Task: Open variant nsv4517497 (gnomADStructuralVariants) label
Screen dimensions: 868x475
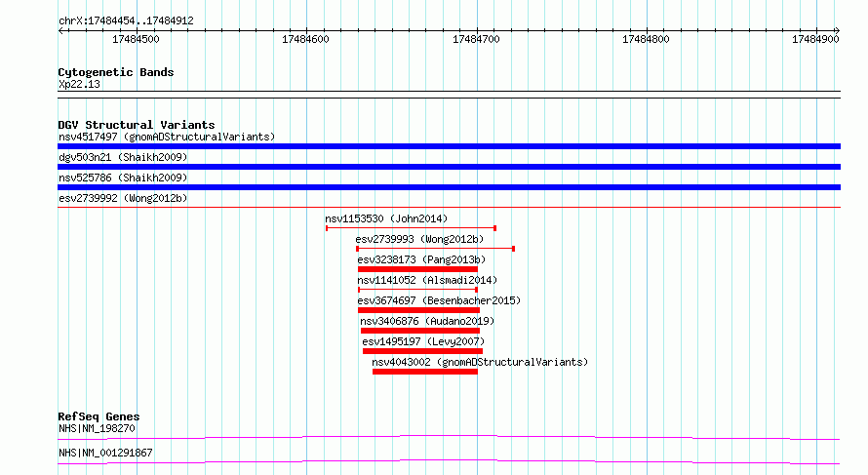Action: 167,137
